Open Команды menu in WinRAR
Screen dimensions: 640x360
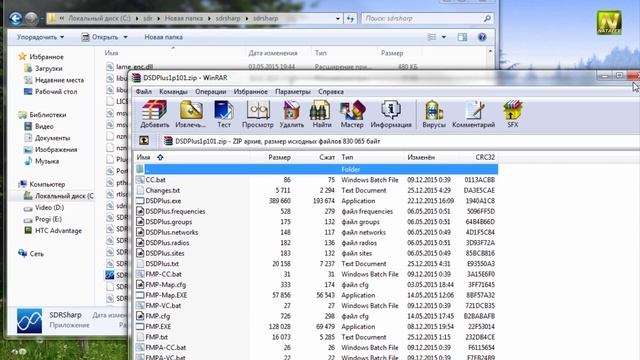click(173, 92)
